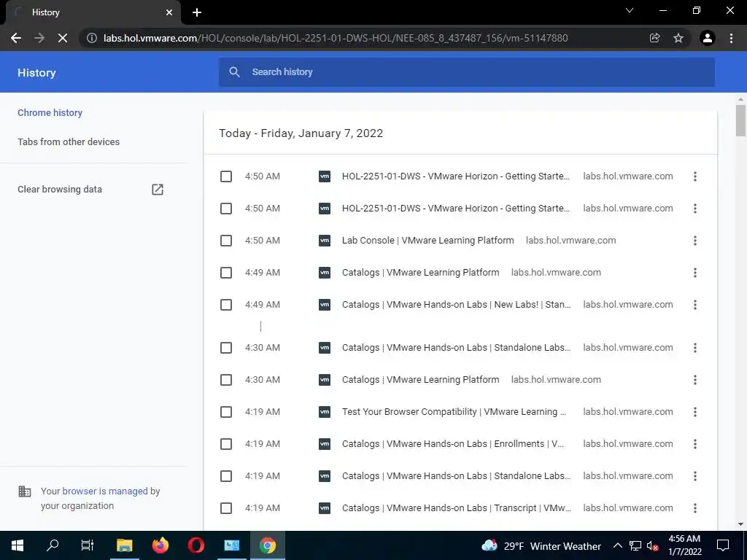
Task: Open Windows taskbar search
Action: coord(53,545)
